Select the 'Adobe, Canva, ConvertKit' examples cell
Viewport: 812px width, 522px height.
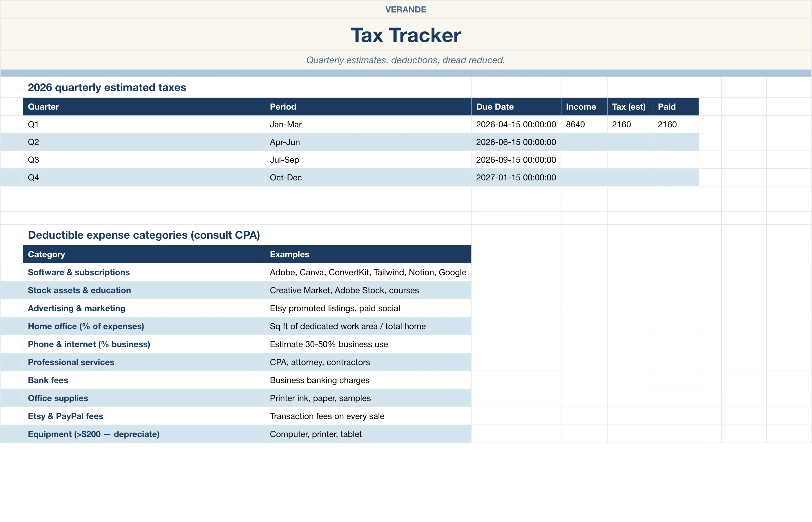(368, 272)
